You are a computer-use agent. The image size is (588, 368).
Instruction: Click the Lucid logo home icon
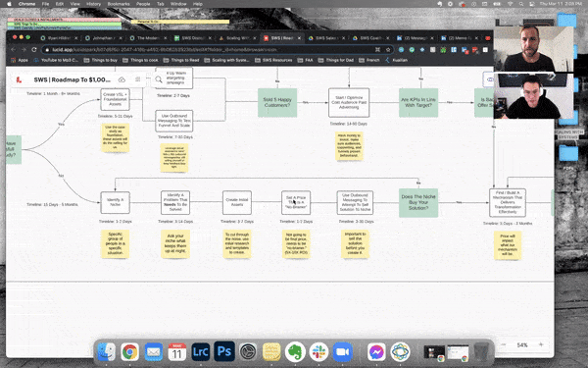point(19,79)
